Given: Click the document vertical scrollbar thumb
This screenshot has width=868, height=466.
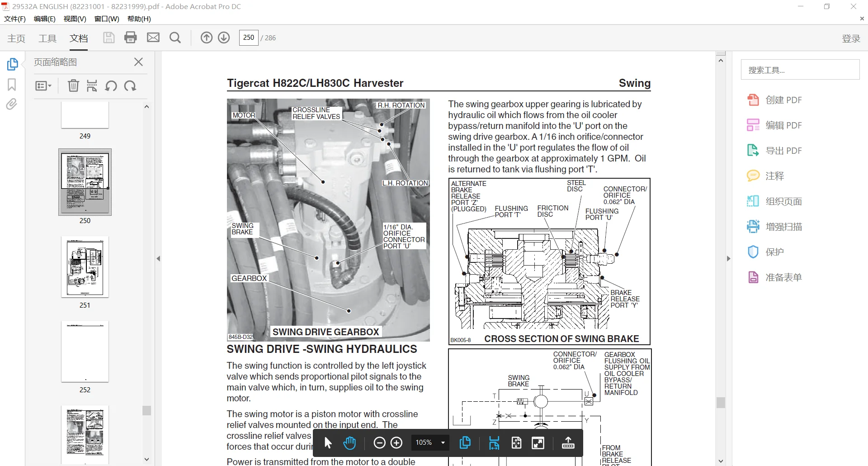Looking at the screenshot, I should 721,402.
